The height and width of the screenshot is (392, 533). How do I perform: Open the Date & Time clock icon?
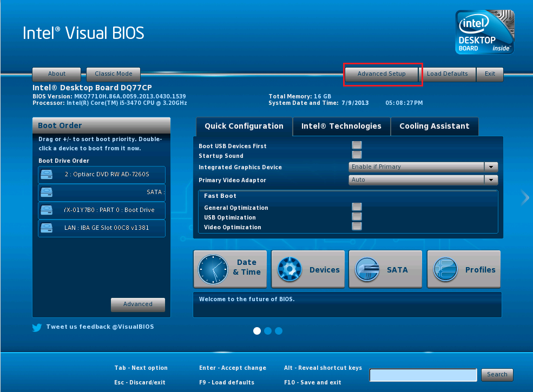(213, 269)
